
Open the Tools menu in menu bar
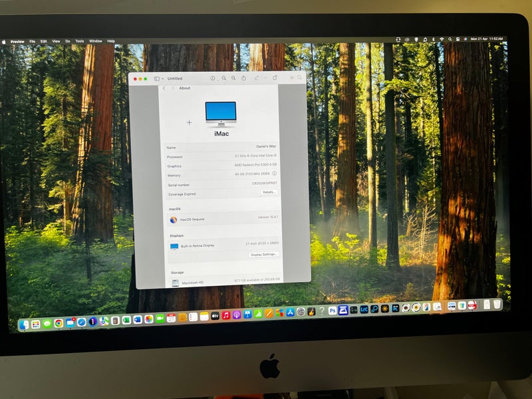click(x=79, y=41)
